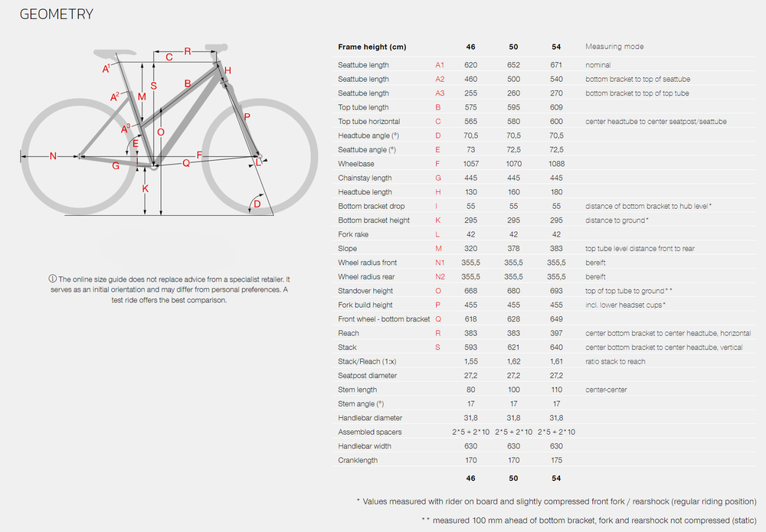
Task: Click the GEOMETRY heading
Action: coord(57,14)
